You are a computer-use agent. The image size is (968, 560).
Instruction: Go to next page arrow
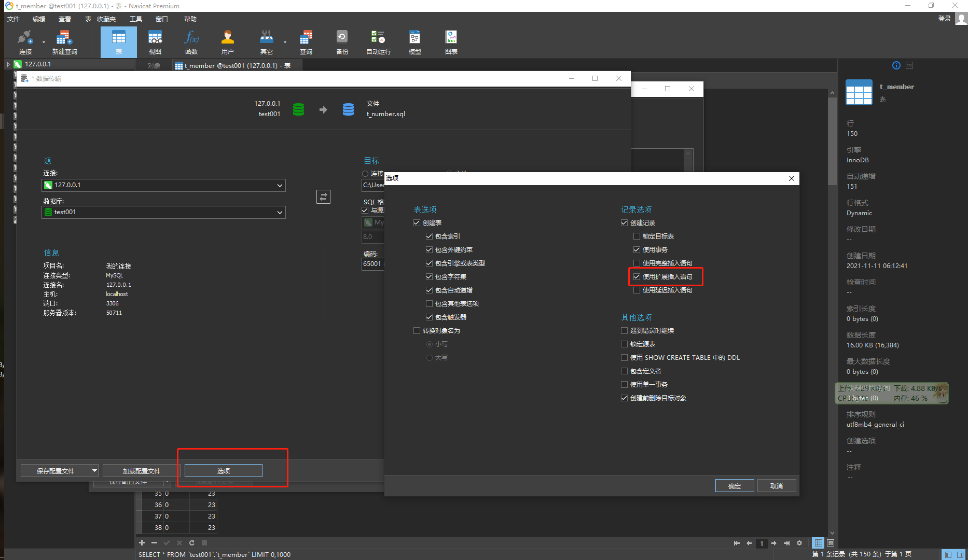pyautogui.click(x=774, y=543)
